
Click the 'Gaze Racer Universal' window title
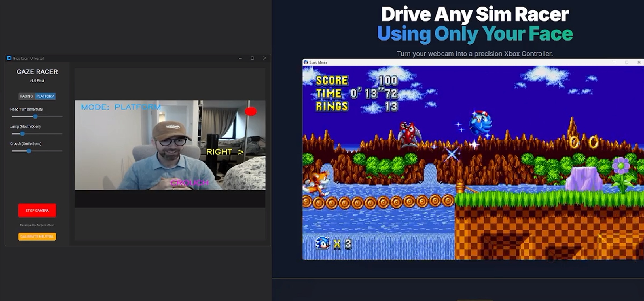coord(28,58)
